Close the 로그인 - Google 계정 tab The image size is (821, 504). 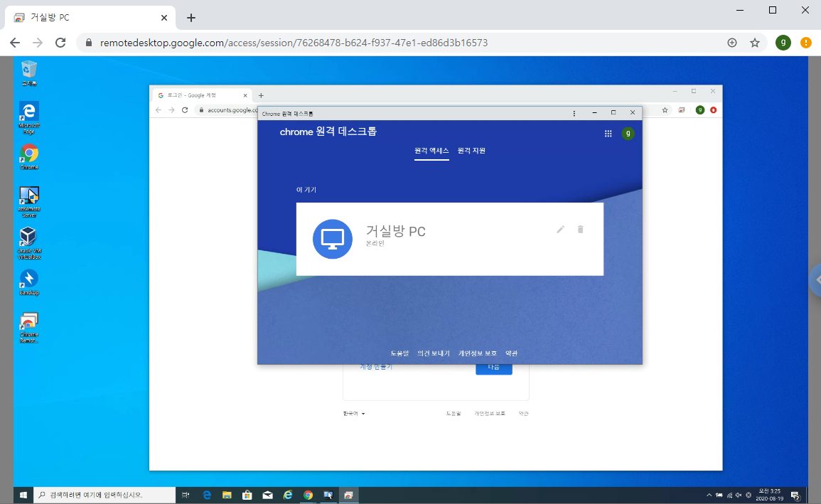tap(245, 95)
